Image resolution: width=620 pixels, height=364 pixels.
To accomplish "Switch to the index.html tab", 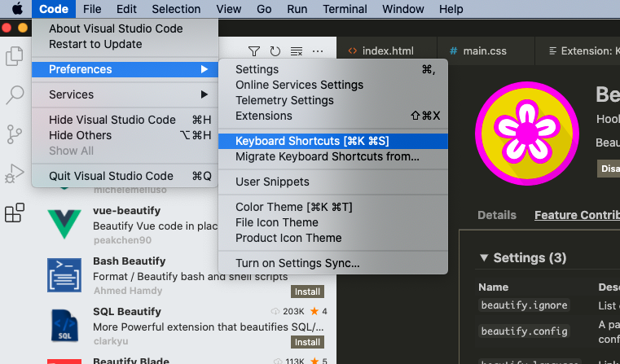I will [386, 51].
